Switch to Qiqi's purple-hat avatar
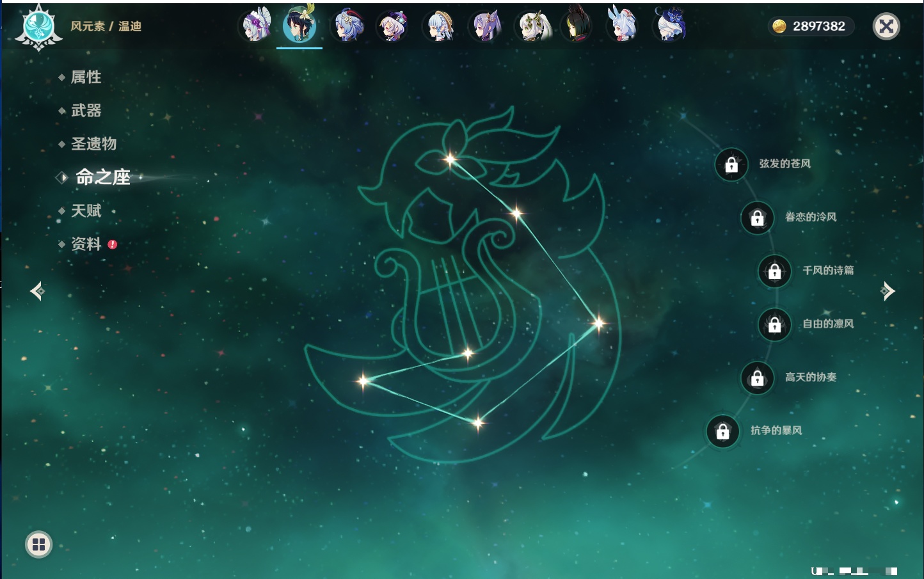The width and height of the screenshot is (924, 579). pos(393,26)
